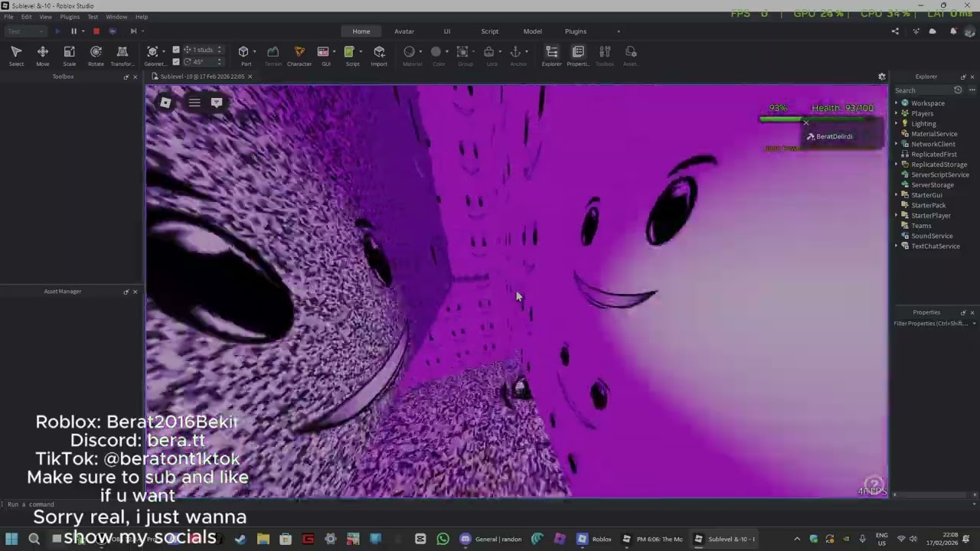Click in the Explorer search field
The image size is (980, 551).
coord(923,90)
